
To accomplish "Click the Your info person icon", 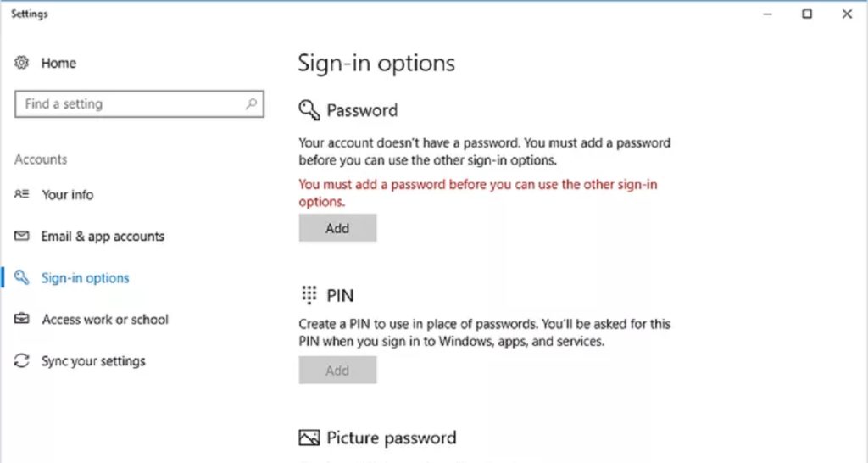I will click(x=23, y=194).
